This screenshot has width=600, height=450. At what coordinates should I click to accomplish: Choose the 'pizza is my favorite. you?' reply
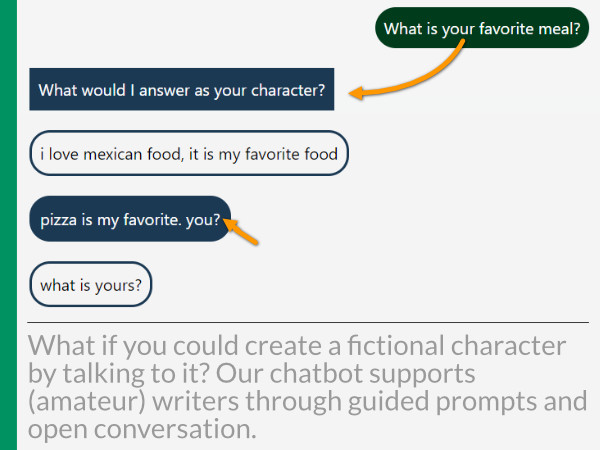point(130,219)
